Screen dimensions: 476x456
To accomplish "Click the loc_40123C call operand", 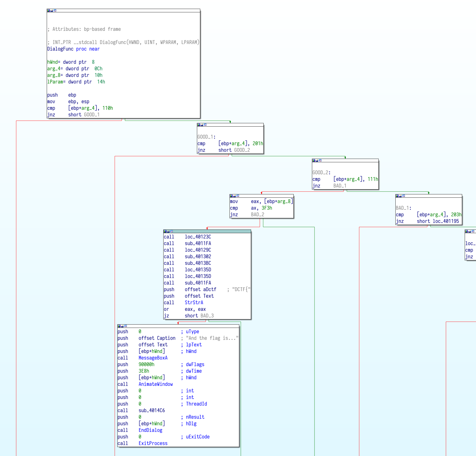I will [198, 237].
